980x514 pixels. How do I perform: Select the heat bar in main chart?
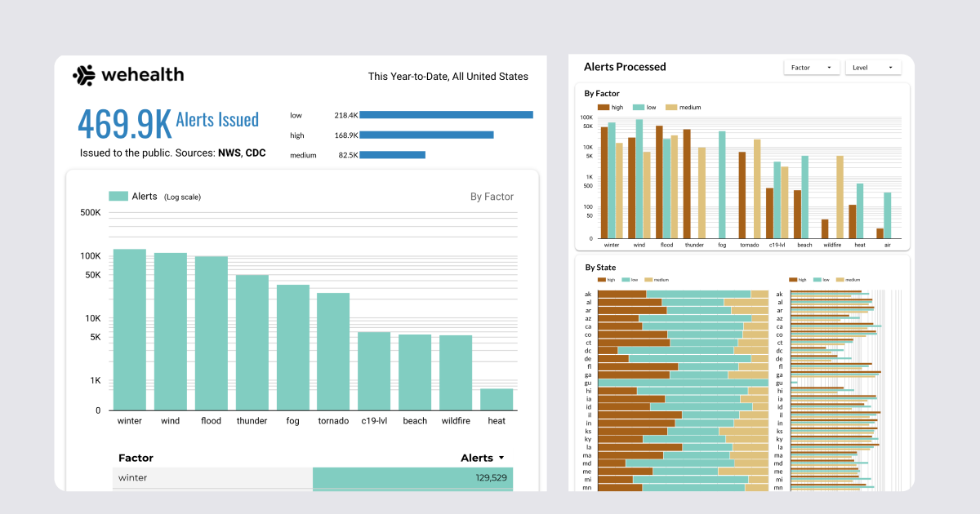coord(497,400)
